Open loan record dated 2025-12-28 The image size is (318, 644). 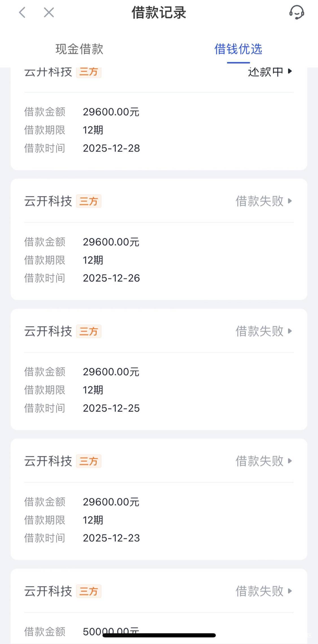pos(158,130)
